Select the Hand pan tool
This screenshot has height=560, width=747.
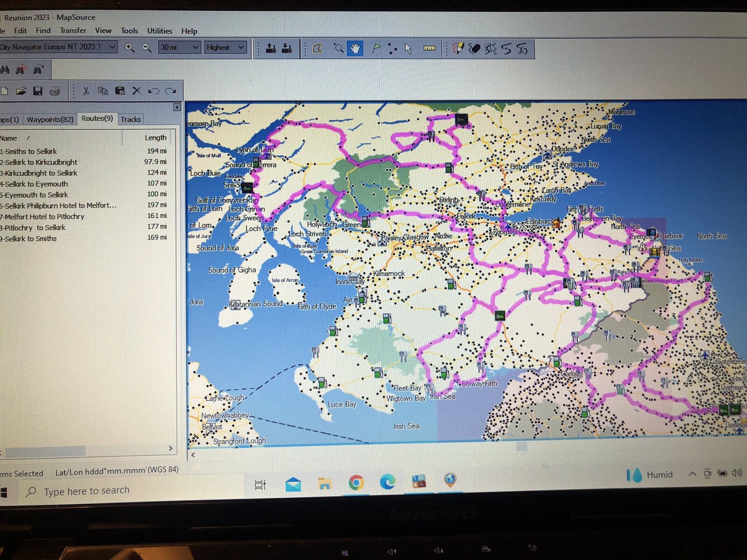(x=355, y=48)
